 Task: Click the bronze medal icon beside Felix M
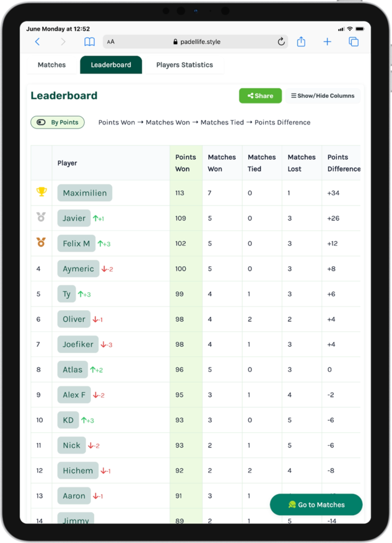tap(41, 242)
